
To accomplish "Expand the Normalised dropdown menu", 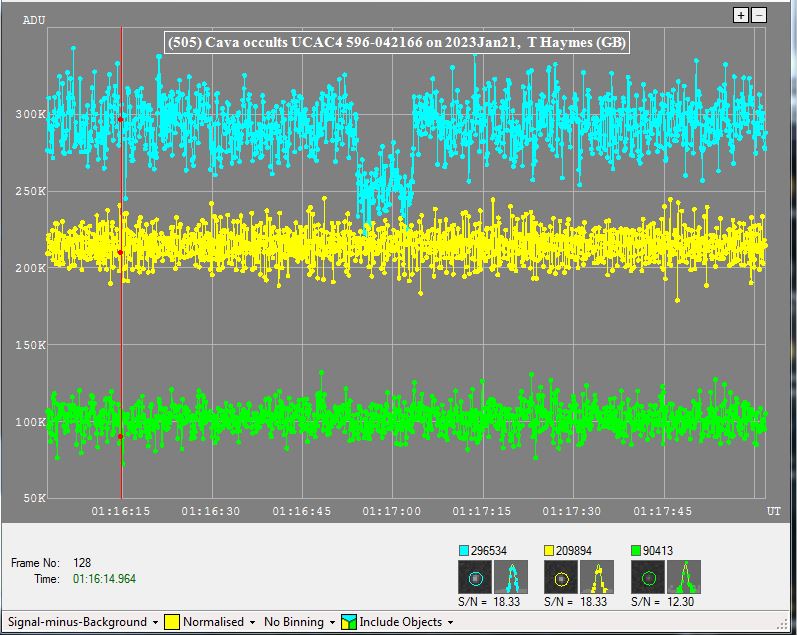I will pyautogui.click(x=220, y=622).
